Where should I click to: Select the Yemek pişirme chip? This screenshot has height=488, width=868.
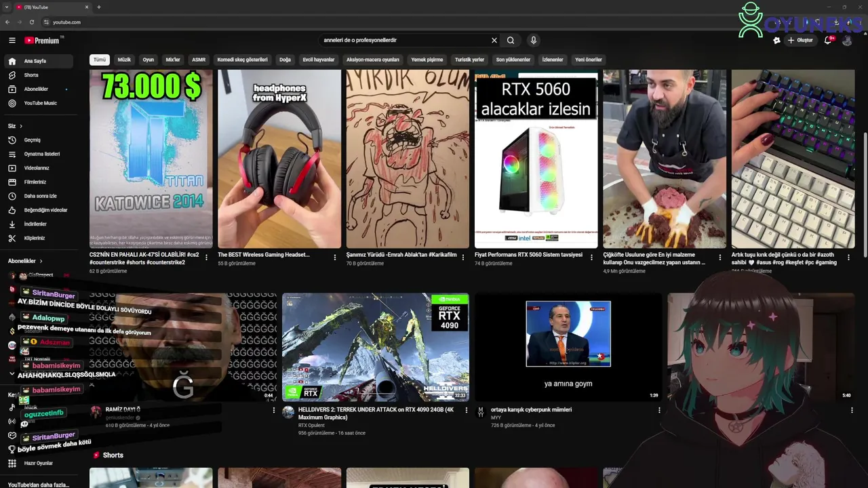pyautogui.click(x=427, y=60)
